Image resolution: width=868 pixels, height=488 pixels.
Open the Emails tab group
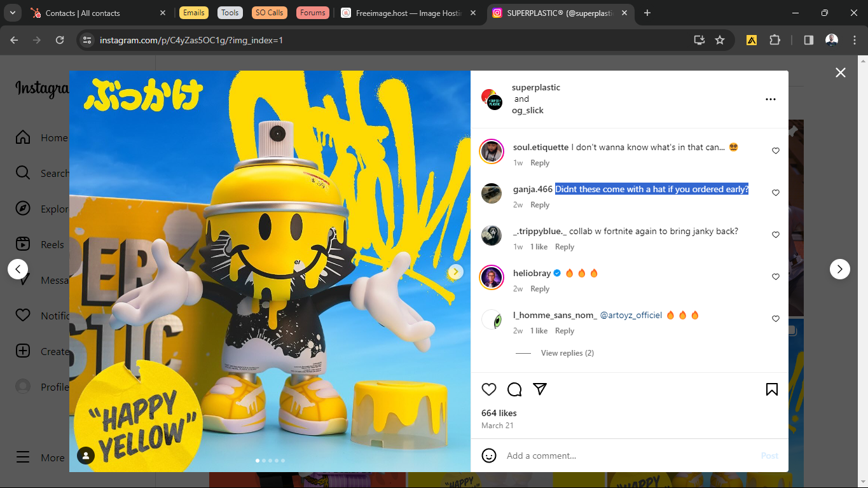194,13
